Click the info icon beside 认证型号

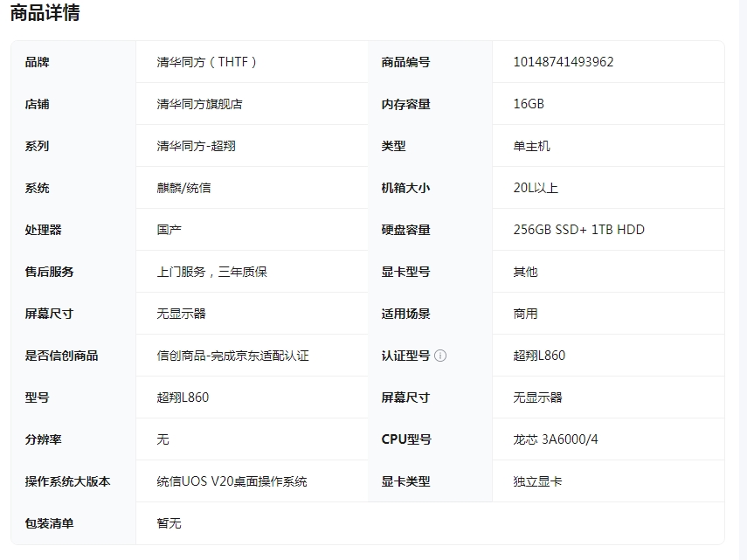(440, 356)
